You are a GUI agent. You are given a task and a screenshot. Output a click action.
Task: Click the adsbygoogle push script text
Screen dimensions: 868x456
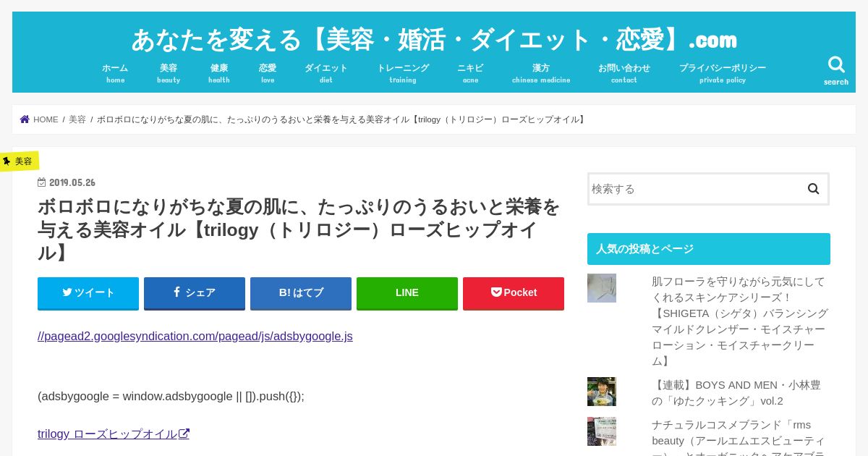[x=171, y=396]
